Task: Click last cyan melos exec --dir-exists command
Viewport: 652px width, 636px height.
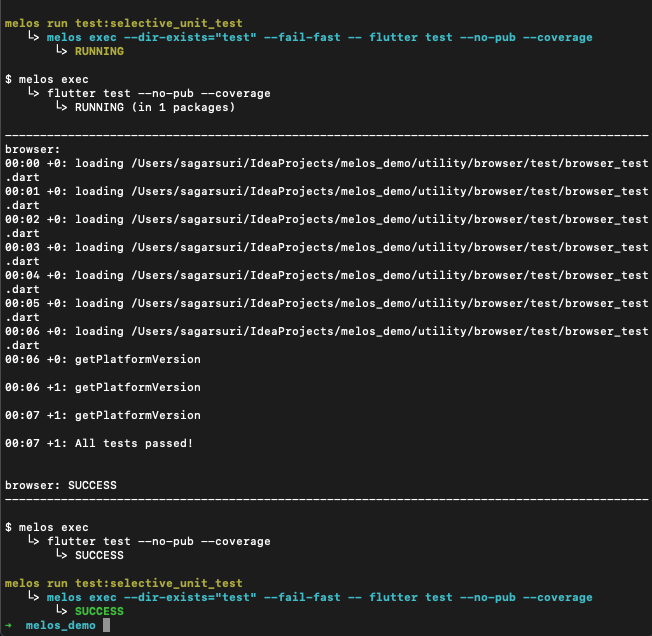Action: pos(319,597)
